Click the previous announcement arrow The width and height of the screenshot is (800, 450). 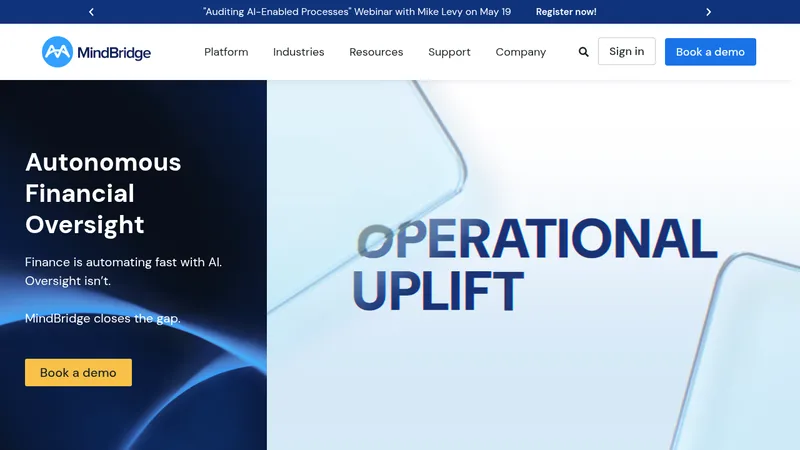click(91, 12)
